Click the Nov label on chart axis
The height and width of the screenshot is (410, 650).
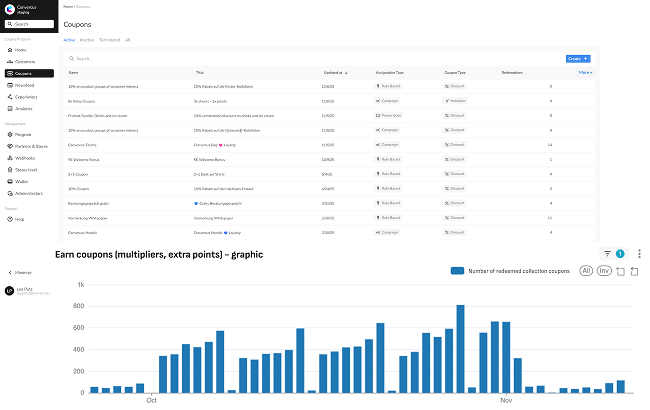coord(506,400)
